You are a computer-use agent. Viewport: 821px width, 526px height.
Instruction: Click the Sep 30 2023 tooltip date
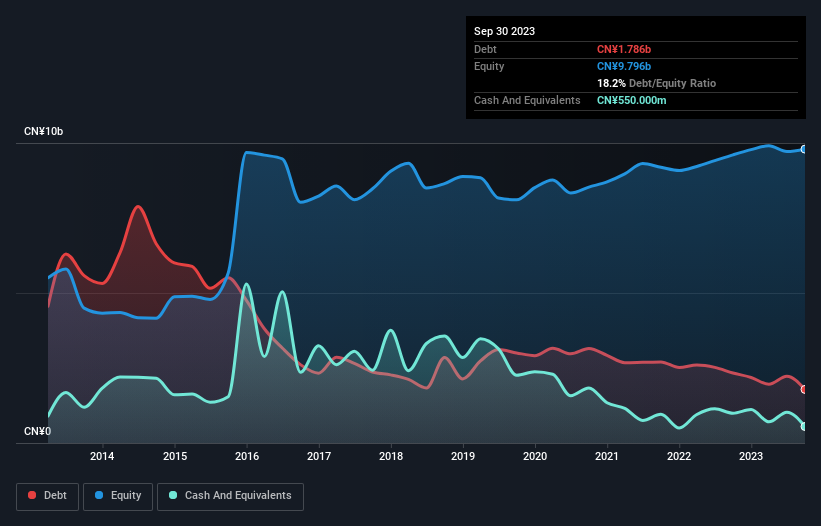[x=504, y=31]
